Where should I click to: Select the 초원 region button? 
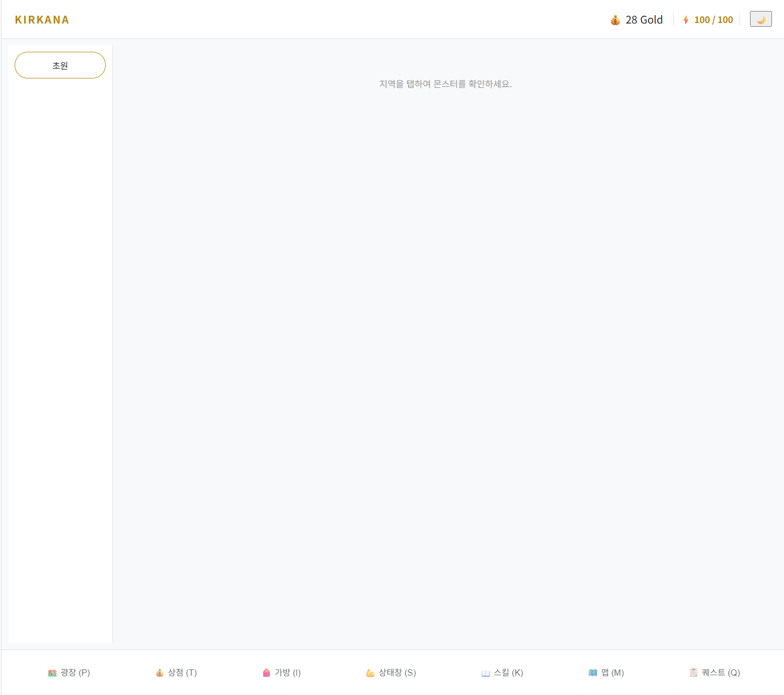click(60, 65)
